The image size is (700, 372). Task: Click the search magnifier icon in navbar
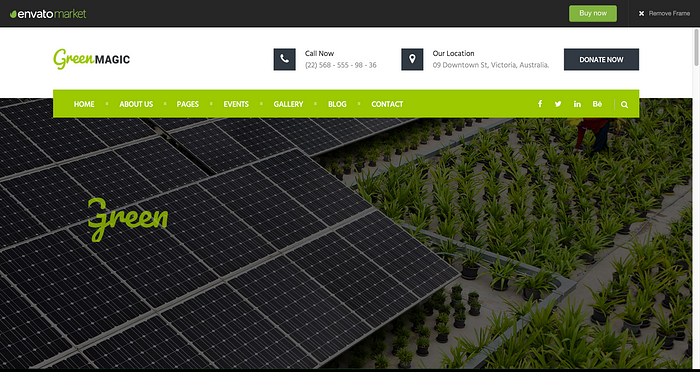[625, 104]
